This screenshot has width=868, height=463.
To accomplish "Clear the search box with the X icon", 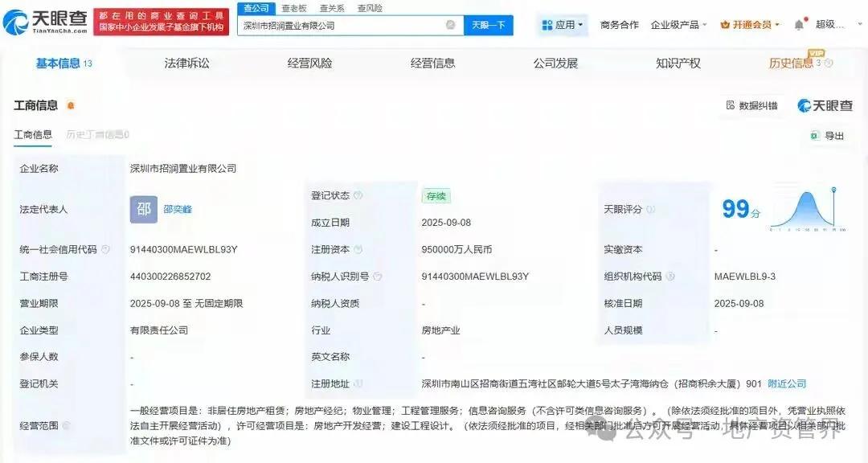I will pos(451,25).
